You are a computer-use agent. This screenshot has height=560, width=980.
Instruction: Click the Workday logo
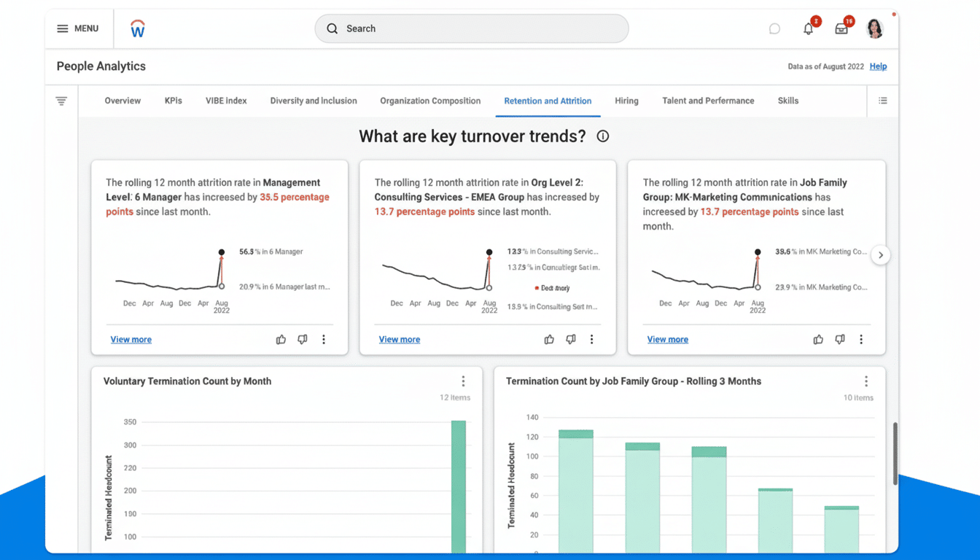tap(137, 28)
